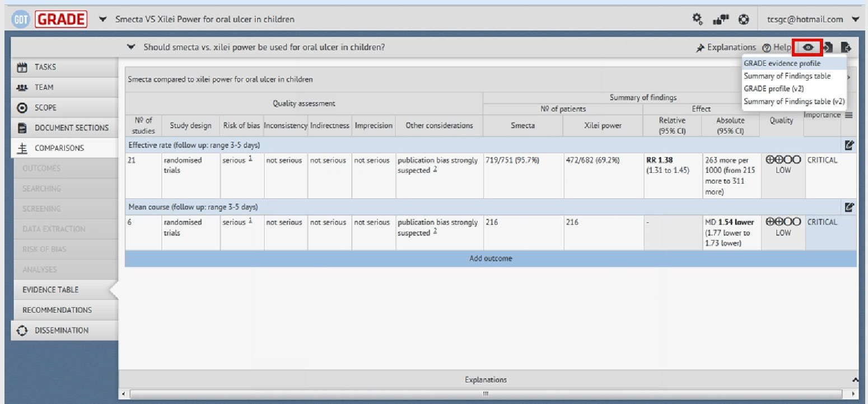Click the Explanations pin link

click(726, 48)
